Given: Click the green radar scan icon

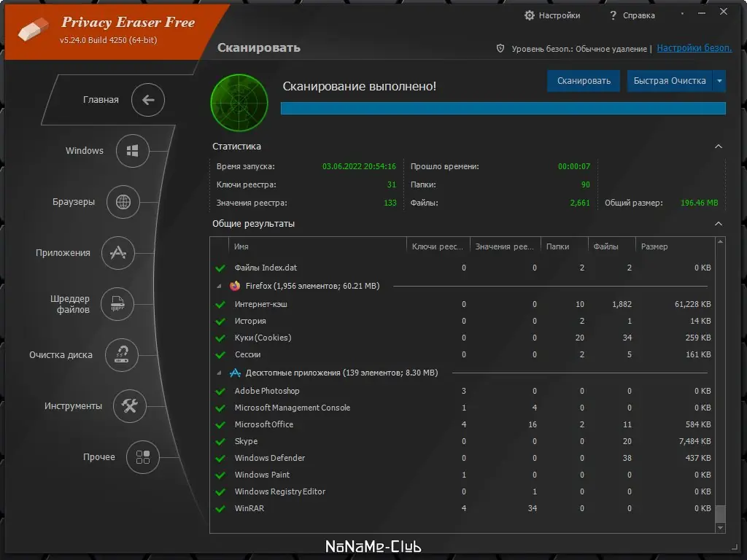Looking at the screenshot, I should tap(239, 103).
